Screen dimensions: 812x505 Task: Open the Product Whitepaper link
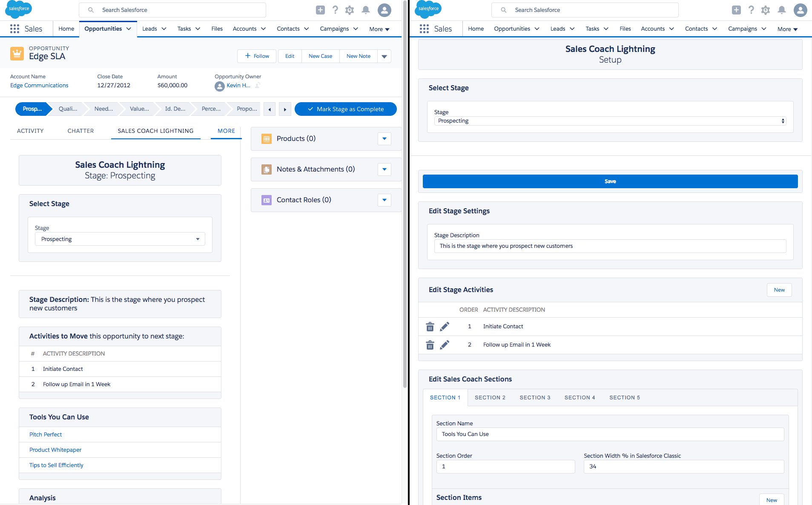55,450
